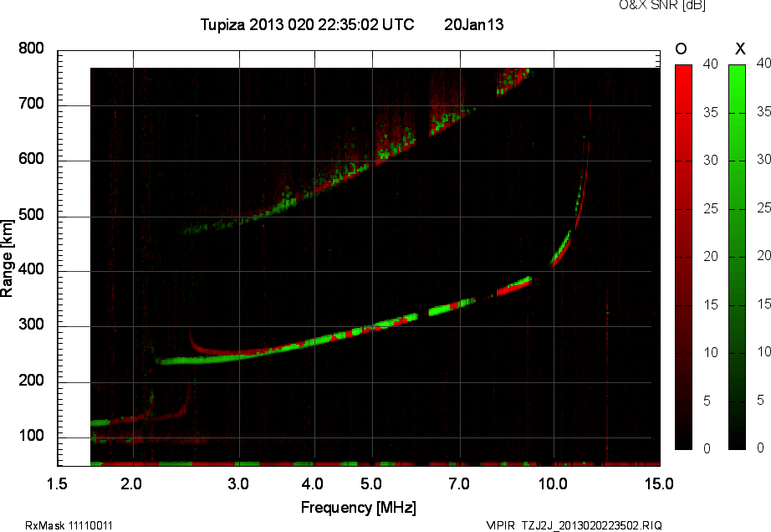
Task: Click the O colorbar 5 dB tick label
Action: coord(707,402)
